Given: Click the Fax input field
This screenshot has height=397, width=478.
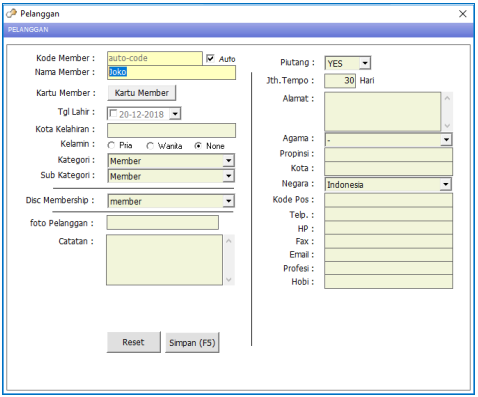Looking at the screenshot, I should click(389, 241).
